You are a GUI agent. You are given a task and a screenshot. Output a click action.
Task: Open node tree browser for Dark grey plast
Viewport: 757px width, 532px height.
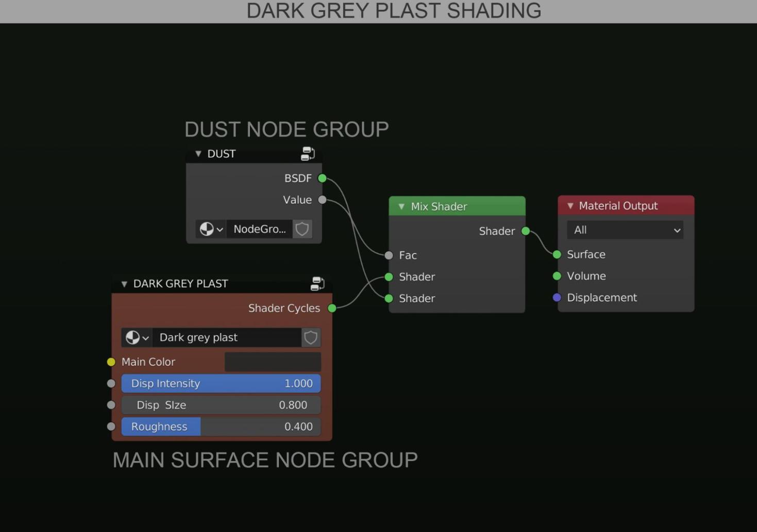tap(137, 337)
